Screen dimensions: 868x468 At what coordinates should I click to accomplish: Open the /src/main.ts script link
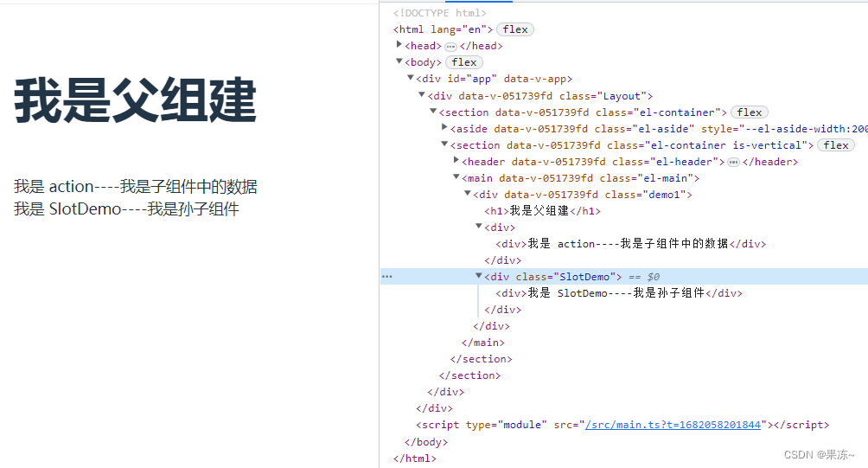[x=673, y=425]
